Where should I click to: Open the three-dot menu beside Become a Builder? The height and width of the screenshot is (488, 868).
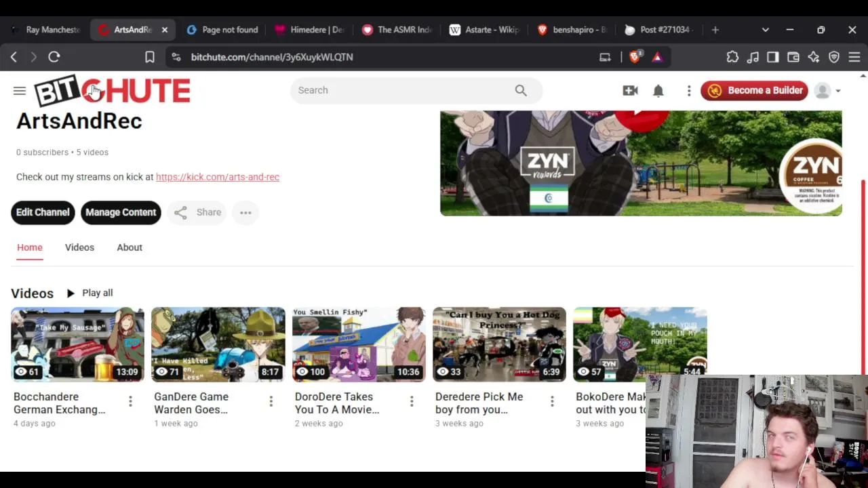(x=689, y=90)
